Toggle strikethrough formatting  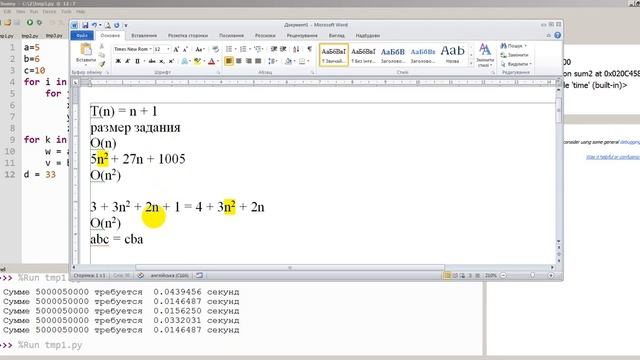click(152, 61)
